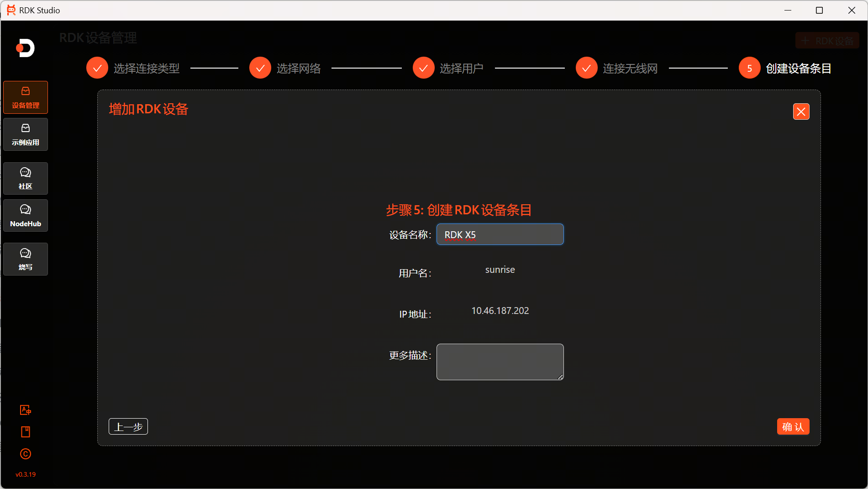
Task: Click the RDK Studio logo
Action: click(x=25, y=48)
